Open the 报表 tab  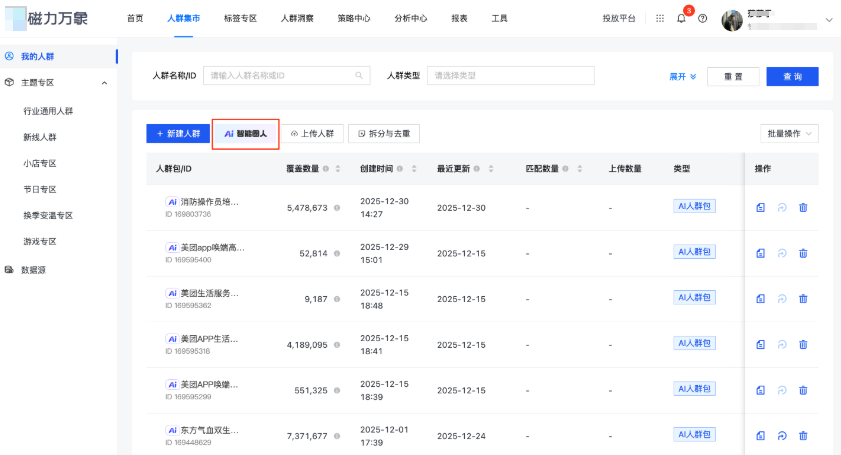[x=459, y=18]
